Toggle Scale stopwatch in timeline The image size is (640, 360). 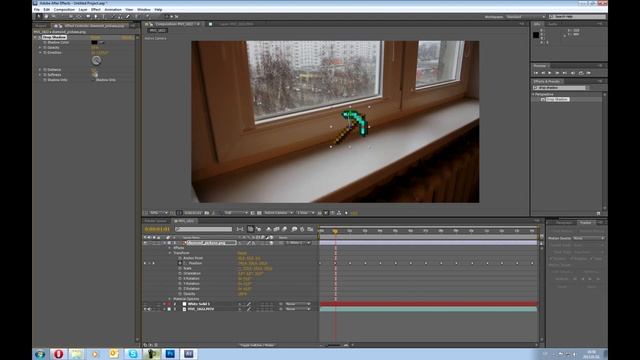pyautogui.click(x=180, y=269)
